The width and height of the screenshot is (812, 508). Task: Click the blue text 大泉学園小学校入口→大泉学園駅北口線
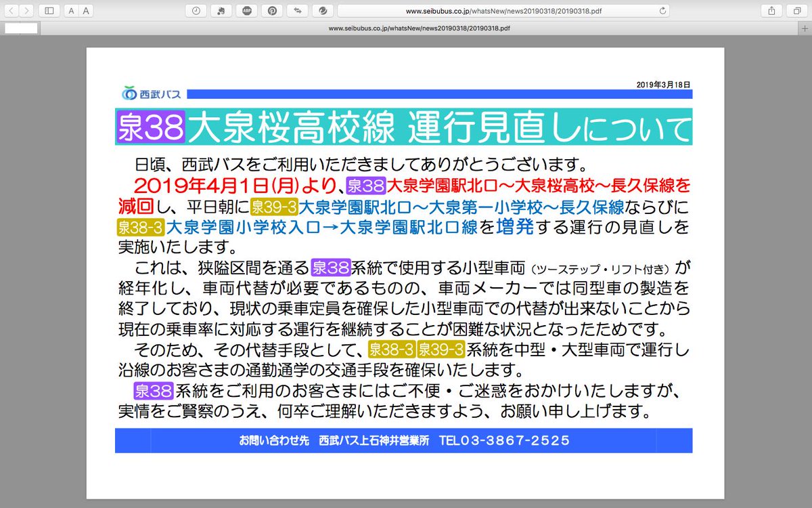point(323,227)
